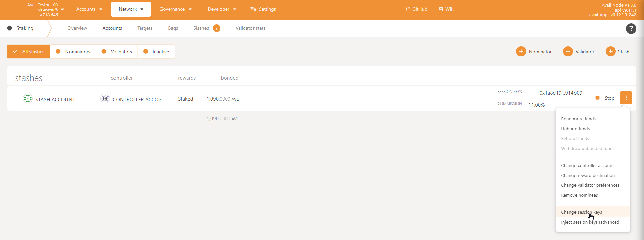Click the Staking gear icon

[10, 28]
